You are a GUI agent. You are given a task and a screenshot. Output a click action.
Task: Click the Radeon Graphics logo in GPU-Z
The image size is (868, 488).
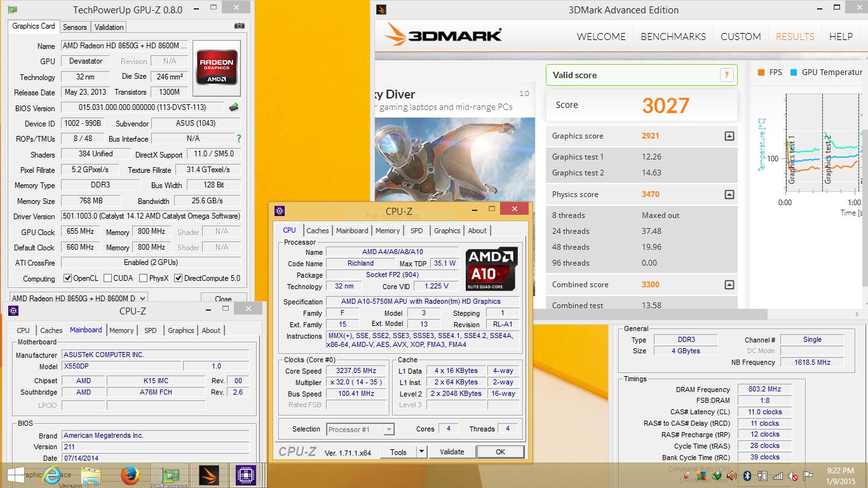pos(217,67)
